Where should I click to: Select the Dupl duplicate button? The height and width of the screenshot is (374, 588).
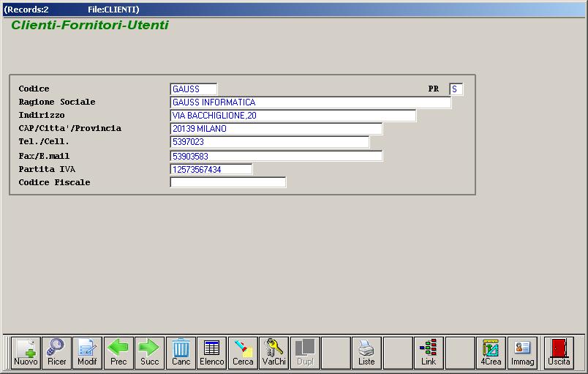[305, 353]
